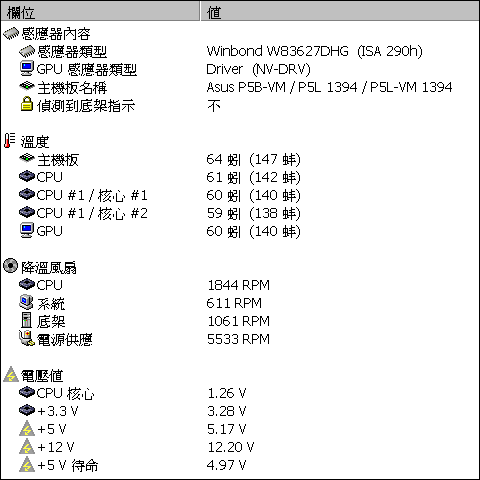Click the 電源供應 power supply icon
This screenshot has height=480, width=480.
[27, 338]
